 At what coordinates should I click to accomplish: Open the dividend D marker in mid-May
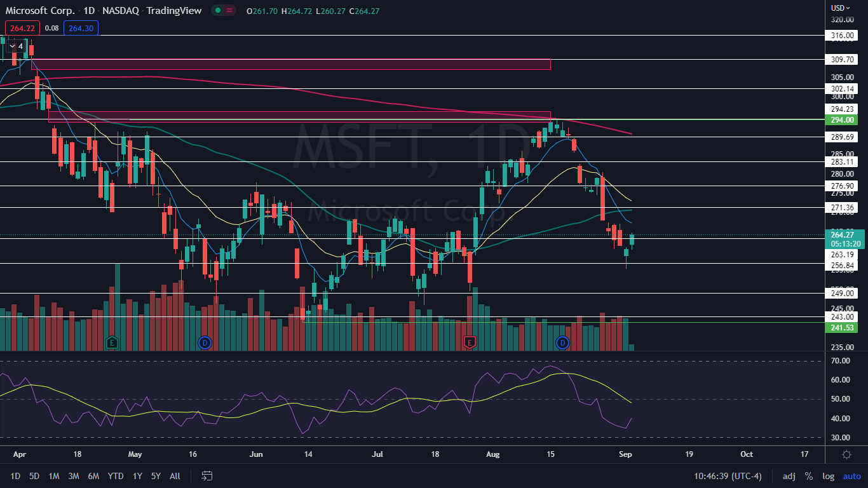204,342
